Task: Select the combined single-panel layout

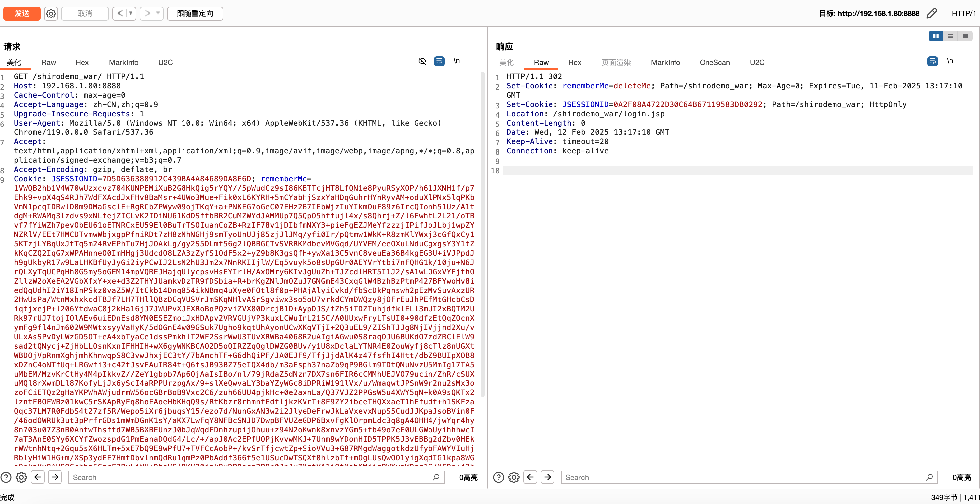Action: click(965, 36)
